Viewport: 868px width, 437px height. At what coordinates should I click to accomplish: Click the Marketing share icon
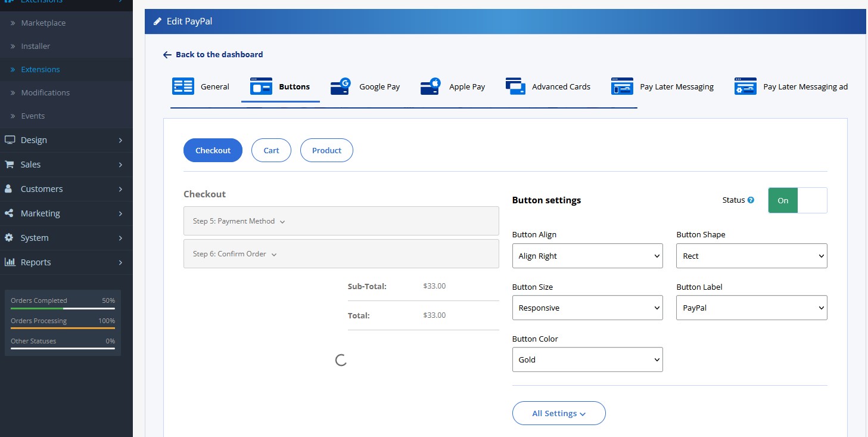(x=9, y=213)
